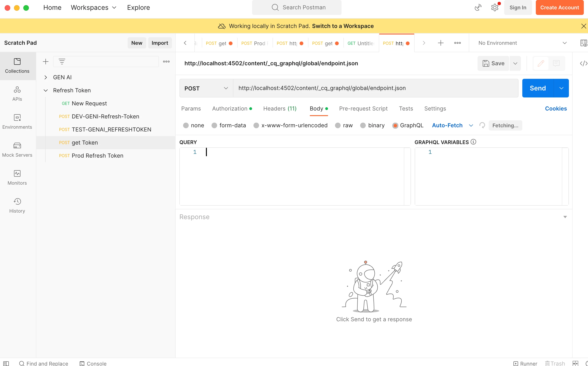Image resolution: width=588 pixels, height=366 pixels.
Task: Open the code snippet panel icon
Action: [x=583, y=63]
